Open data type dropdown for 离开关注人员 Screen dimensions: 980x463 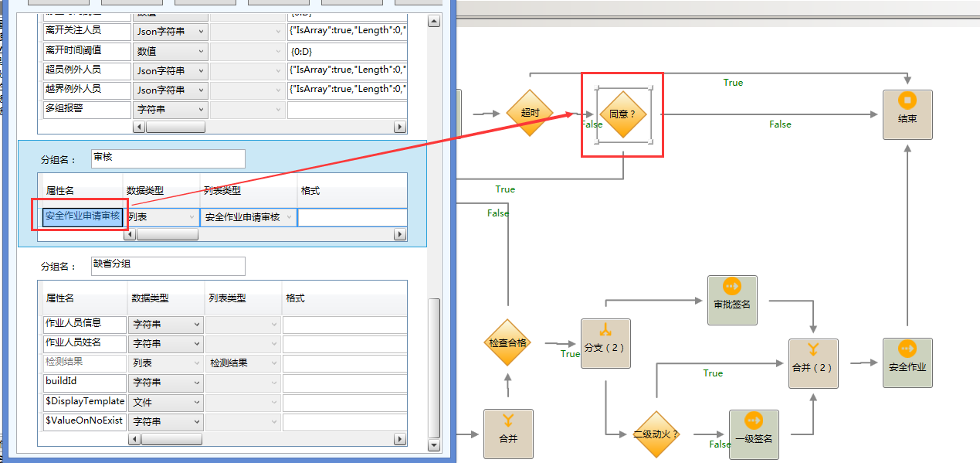(201, 32)
